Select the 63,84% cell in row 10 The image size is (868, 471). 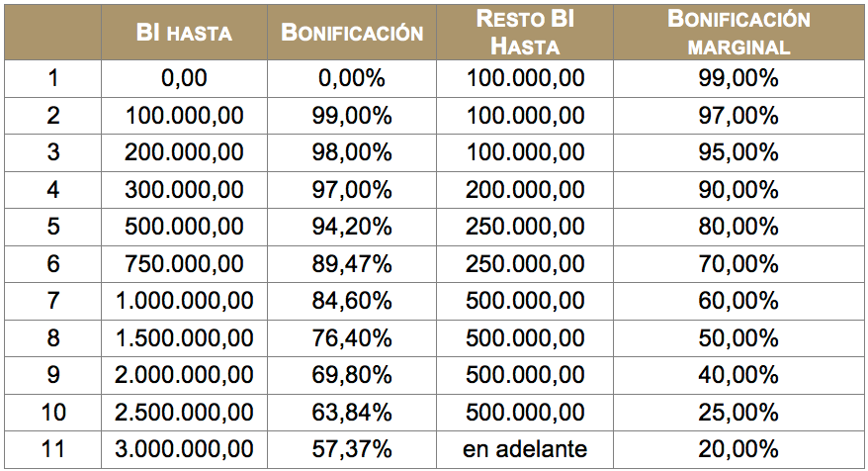pos(353,412)
